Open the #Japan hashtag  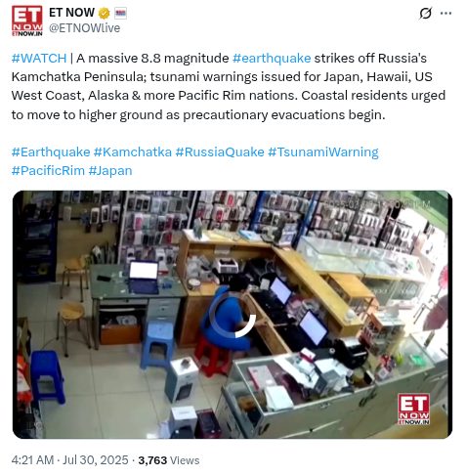tap(110, 171)
